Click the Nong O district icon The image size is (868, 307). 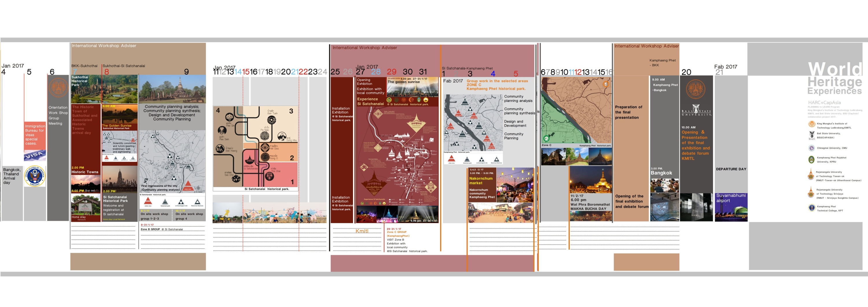[265, 157]
